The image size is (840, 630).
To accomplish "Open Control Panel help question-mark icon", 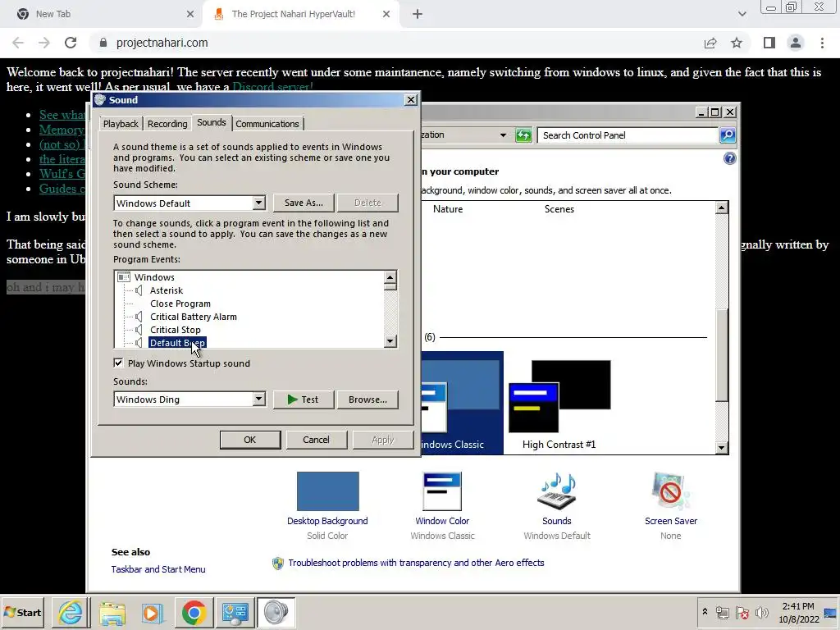I will tap(729, 158).
